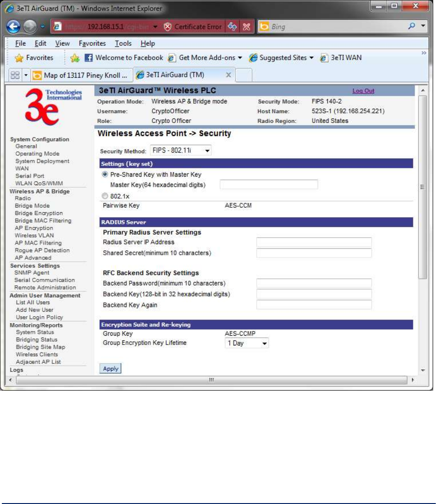Open the Favorites menu
The image size is (436, 504).
coord(92,43)
